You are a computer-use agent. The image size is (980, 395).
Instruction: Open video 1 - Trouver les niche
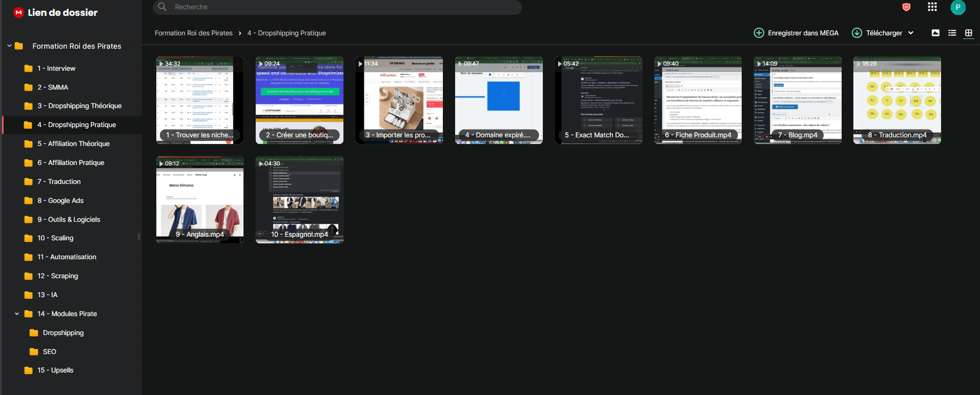coord(200,100)
